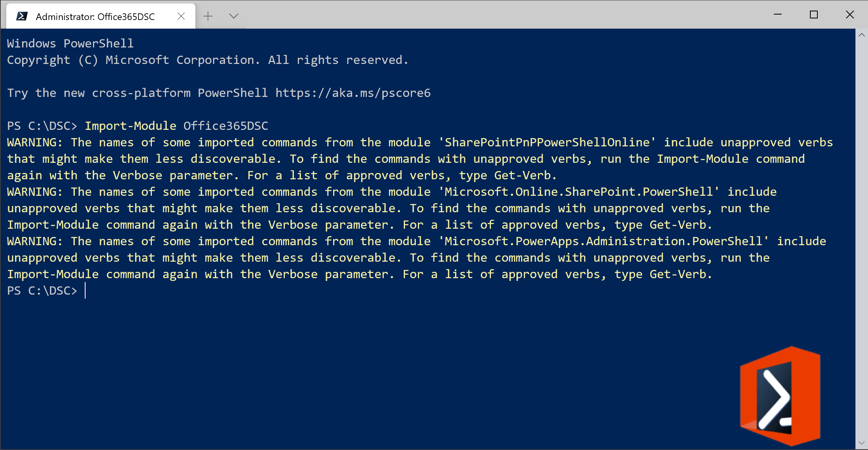Click the SharePointPnPPowerShellOnline warning text
Image resolution: width=868 pixels, height=450 pixels.
547,142
